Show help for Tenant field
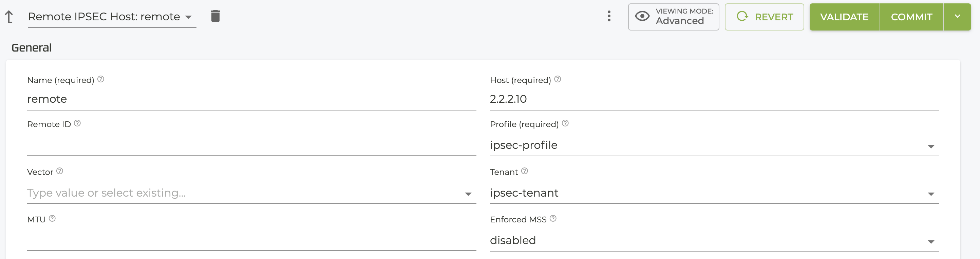Viewport: 980px width, 259px height. coord(524,172)
